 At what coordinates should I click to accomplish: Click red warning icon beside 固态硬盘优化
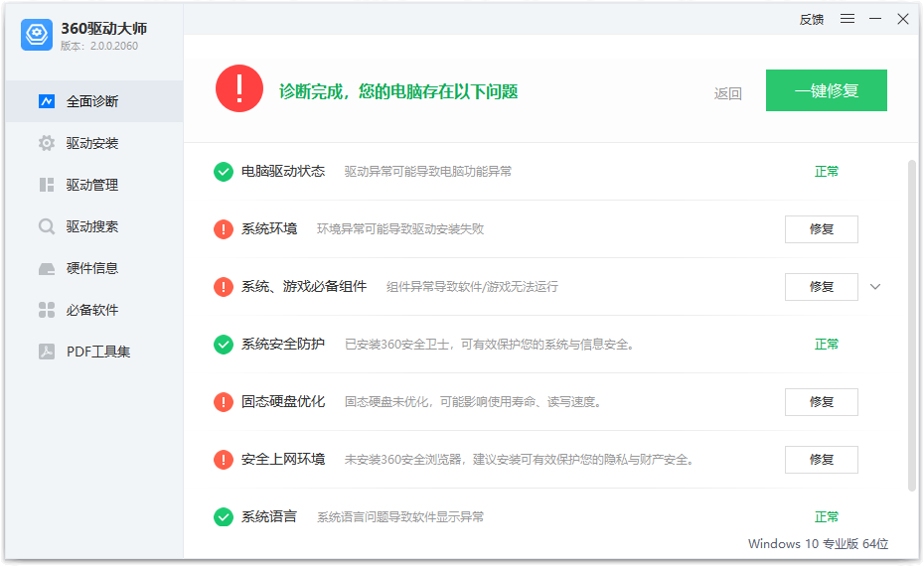coord(224,402)
